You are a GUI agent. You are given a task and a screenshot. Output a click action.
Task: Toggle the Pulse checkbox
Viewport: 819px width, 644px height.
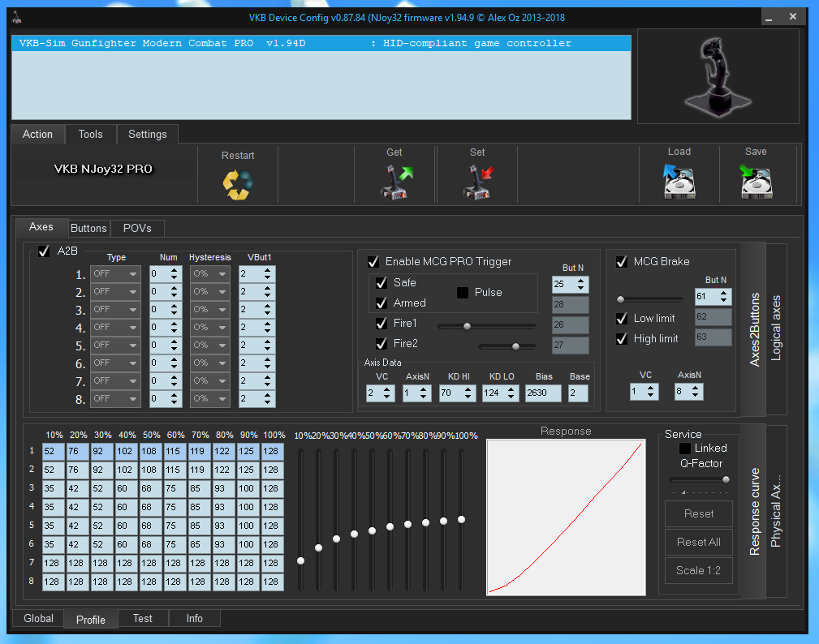[463, 293]
